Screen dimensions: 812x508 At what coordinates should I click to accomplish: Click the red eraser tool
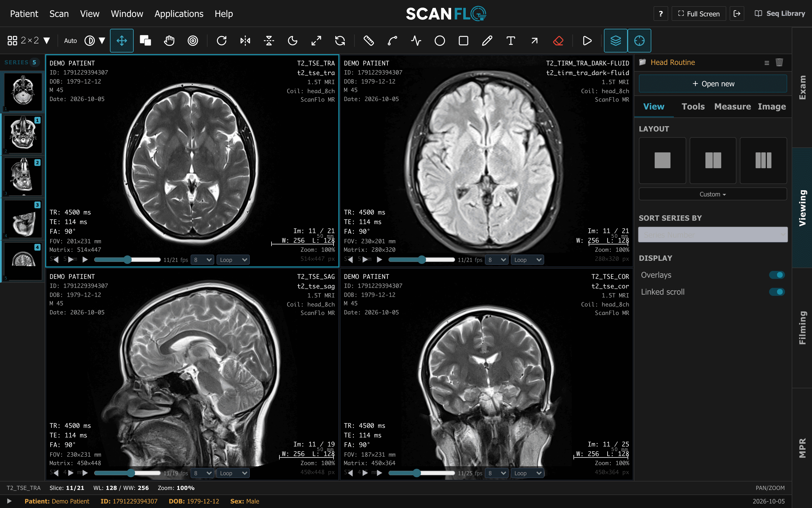tap(558, 41)
